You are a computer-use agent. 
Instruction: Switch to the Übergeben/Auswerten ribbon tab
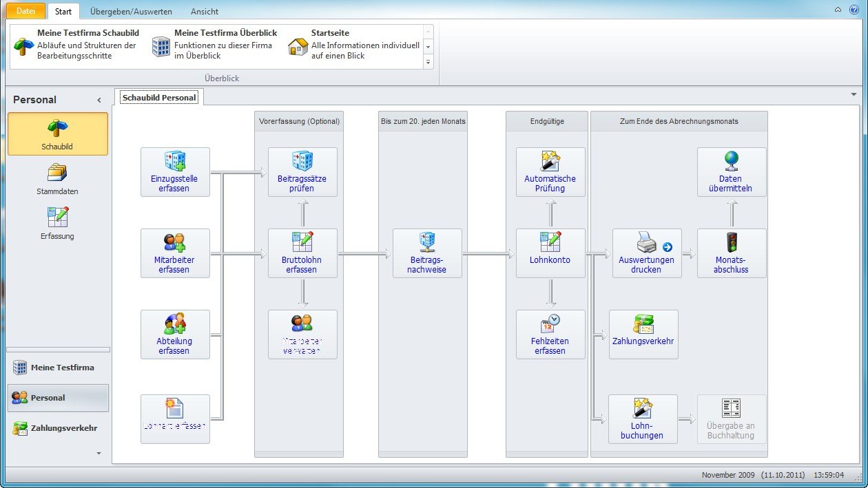pyautogui.click(x=131, y=12)
